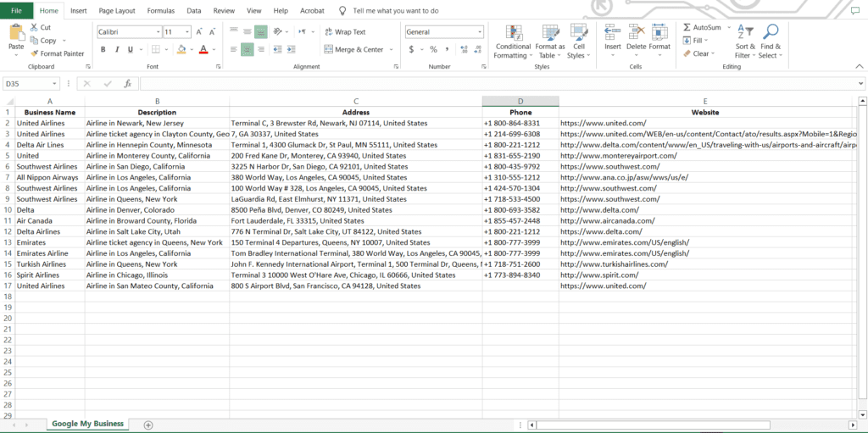Switch to the Formulas tab

[x=161, y=10]
